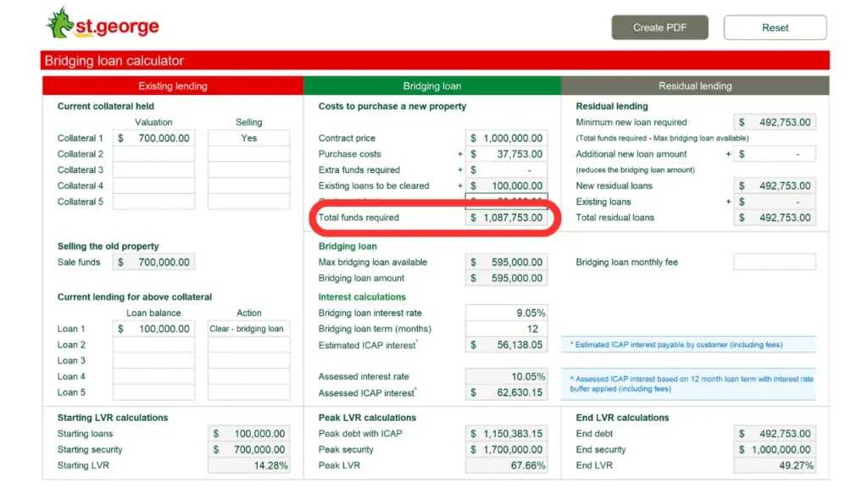Click the End debt value 492,753.00

pyautogui.click(x=775, y=434)
